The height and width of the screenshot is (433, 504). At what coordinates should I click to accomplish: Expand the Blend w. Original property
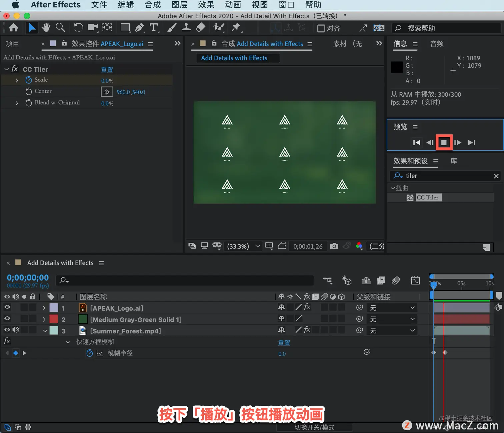[x=17, y=103]
